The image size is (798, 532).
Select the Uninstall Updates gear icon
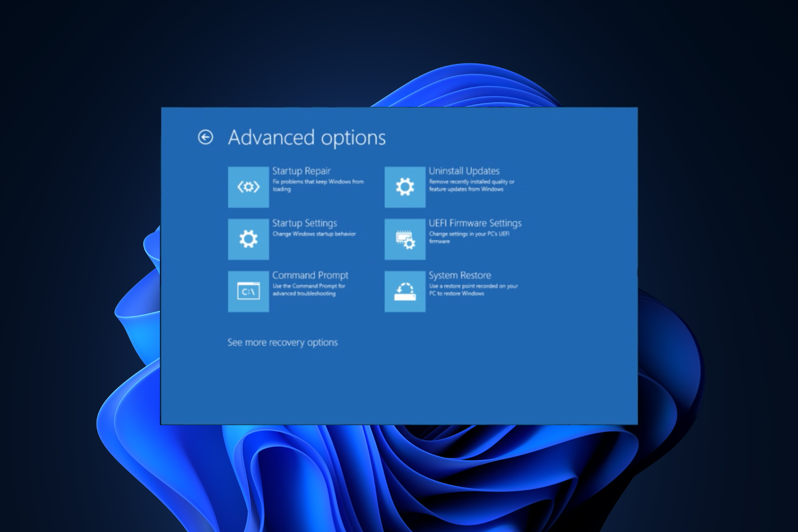coord(405,187)
